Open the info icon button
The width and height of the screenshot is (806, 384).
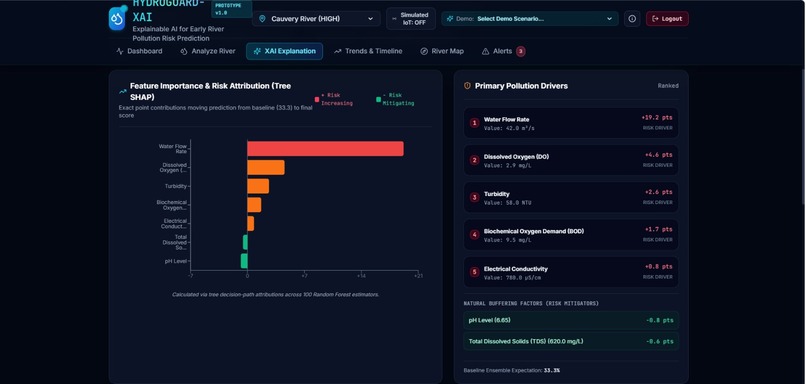pos(632,19)
